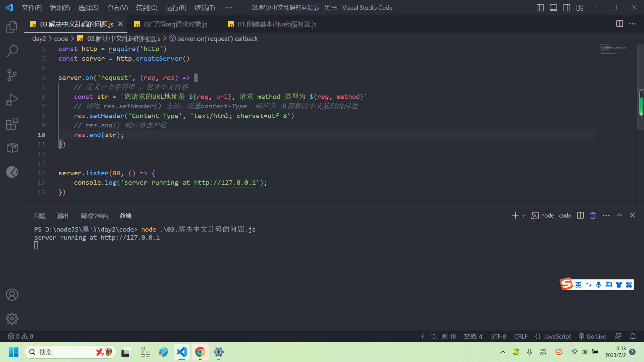Open the 02.了解req请求对象.js tab
Image resolution: width=644 pixels, height=362 pixels.
point(175,24)
